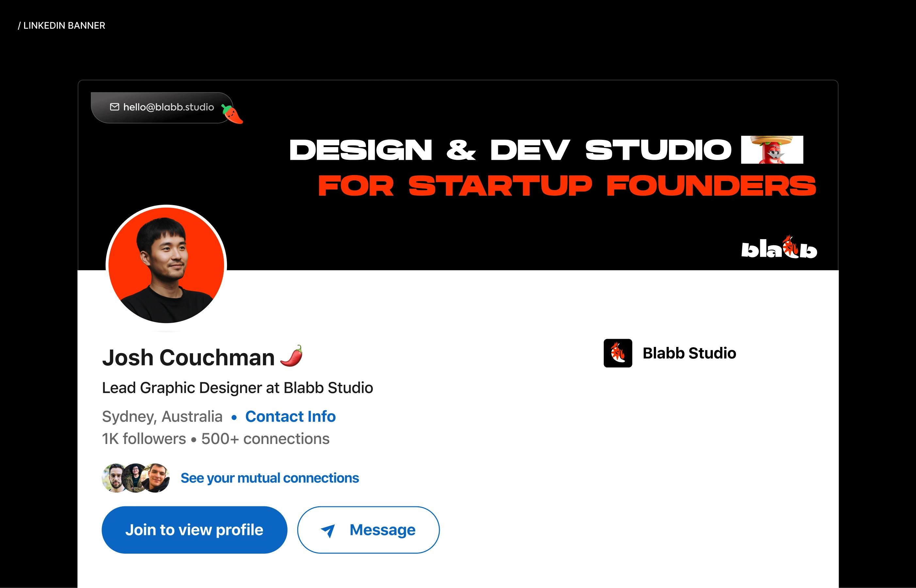Click the paper plane Message icon

pos(328,530)
